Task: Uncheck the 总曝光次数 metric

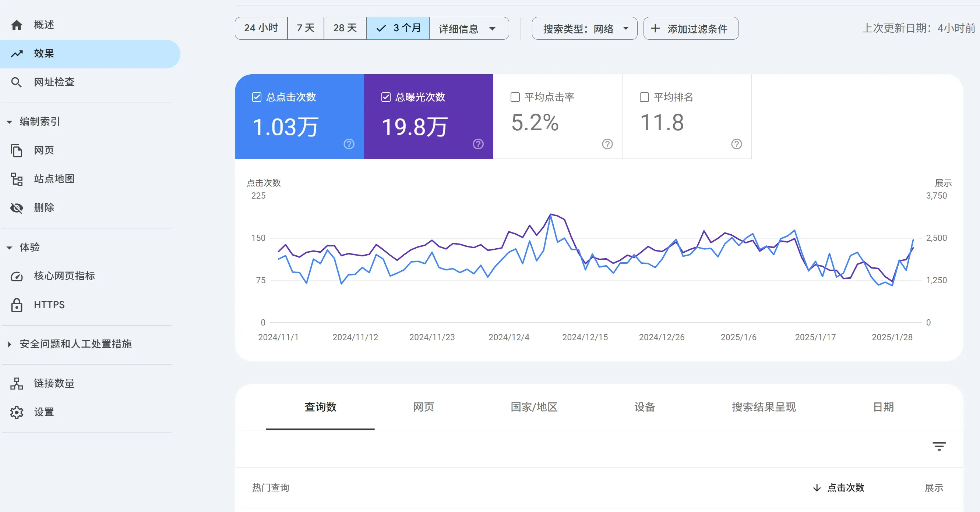Action: coord(386,97)
